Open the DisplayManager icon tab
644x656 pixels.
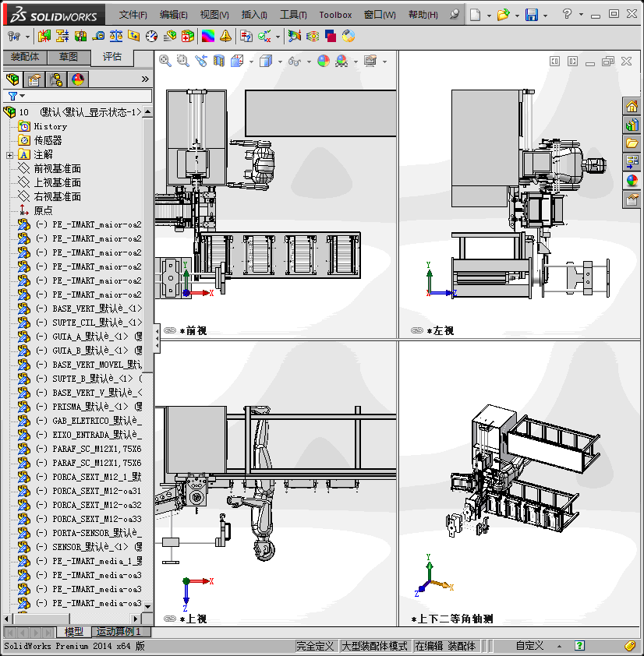tap(78, 79)
